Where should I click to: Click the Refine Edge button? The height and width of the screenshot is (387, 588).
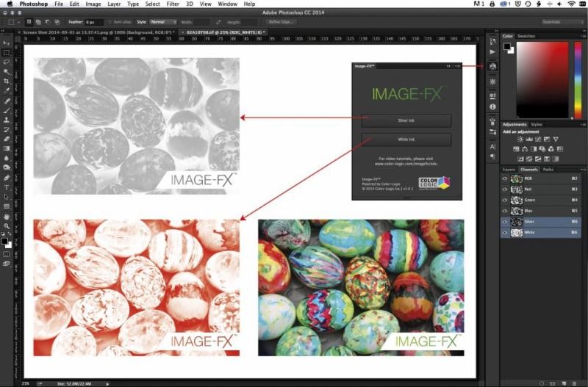pyautogui.click(x=281, y=22)
